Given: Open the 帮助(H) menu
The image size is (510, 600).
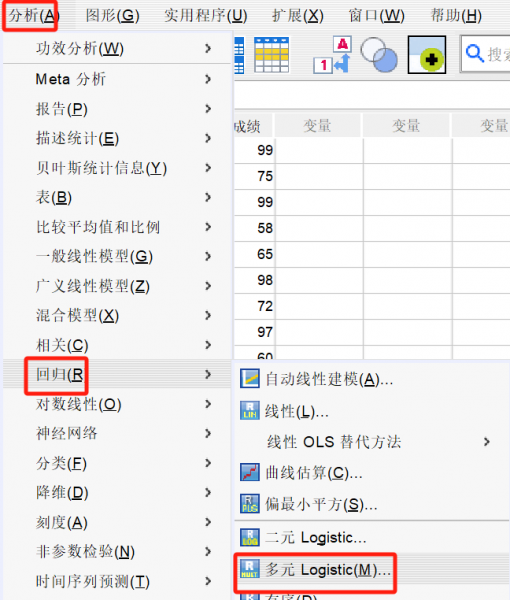Looking at the screenshot, I should coord(456,16).
